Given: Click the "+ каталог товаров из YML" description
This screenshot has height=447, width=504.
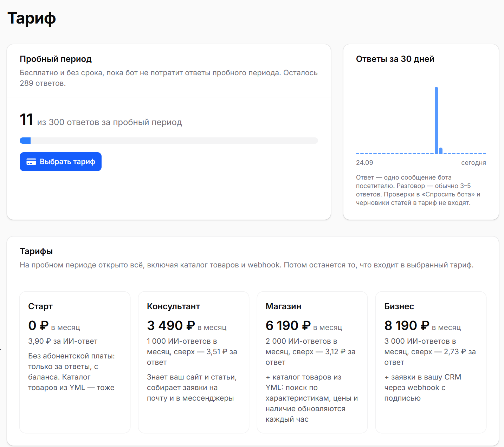Looking at the screenshot, I should pyautogui.click(x=312, y=398).
